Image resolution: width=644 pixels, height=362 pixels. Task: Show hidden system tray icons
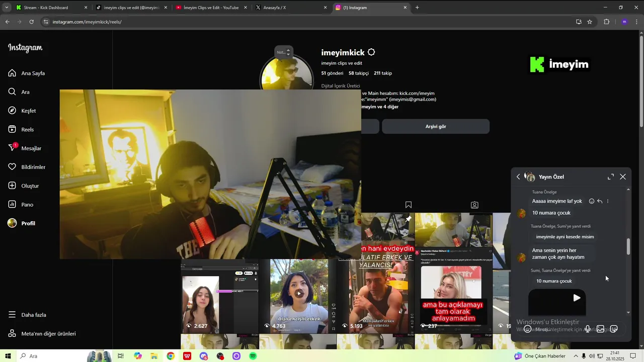click(x=576, y=356)
